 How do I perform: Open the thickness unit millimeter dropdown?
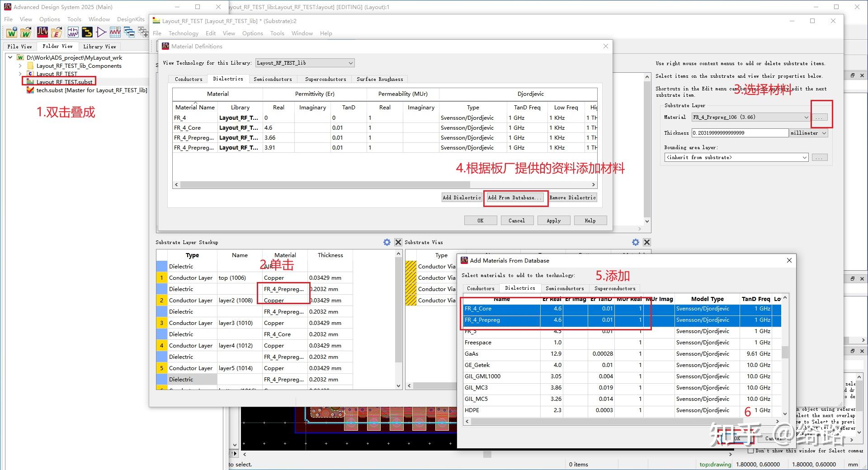pyautogui.click(x=808, y=133)
